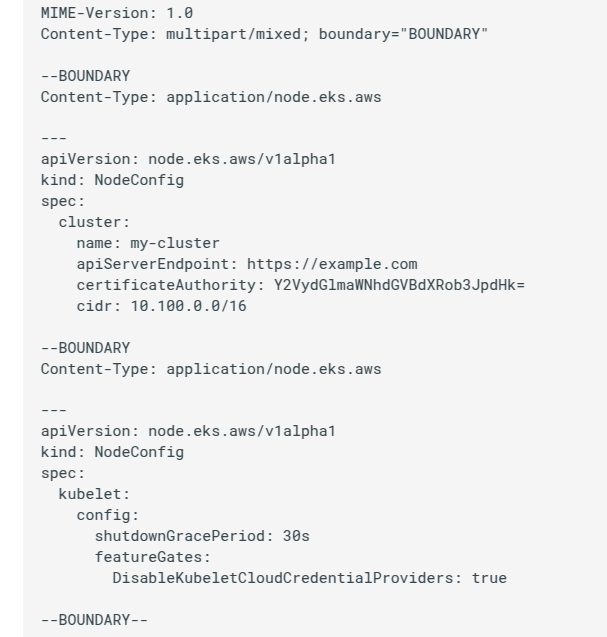Click the second kind: NodeConfig line
Viewport: 607px width, 637px height.
pos(113,452)
